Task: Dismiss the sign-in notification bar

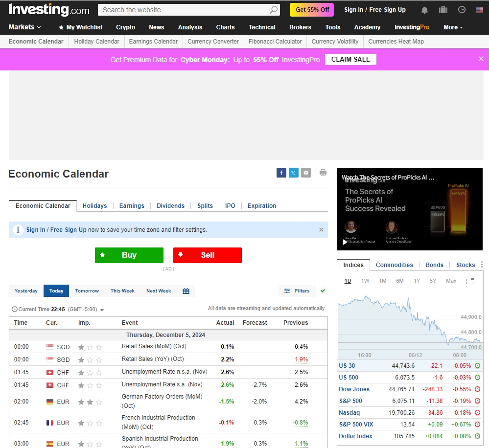Action: pos(321,229)
